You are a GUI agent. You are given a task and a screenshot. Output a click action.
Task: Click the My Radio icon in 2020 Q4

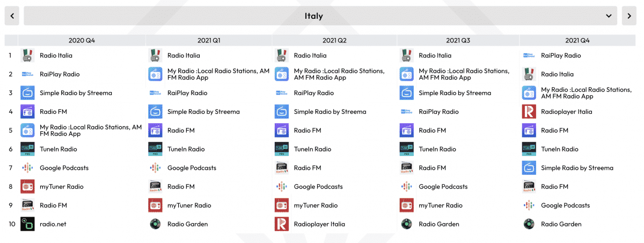pos(27,131)
